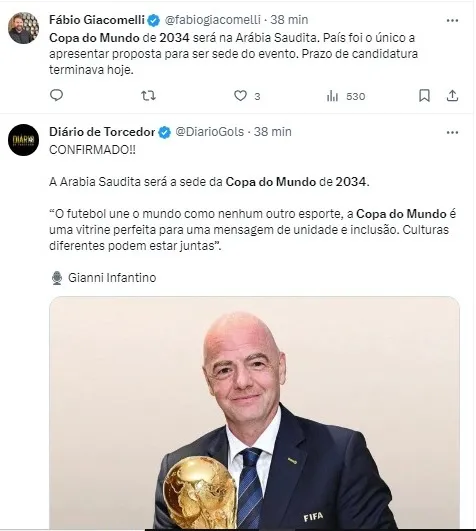Screen dimensions: 476x531
Task: View analytics showing 530 views
Action: pos(346,97)
